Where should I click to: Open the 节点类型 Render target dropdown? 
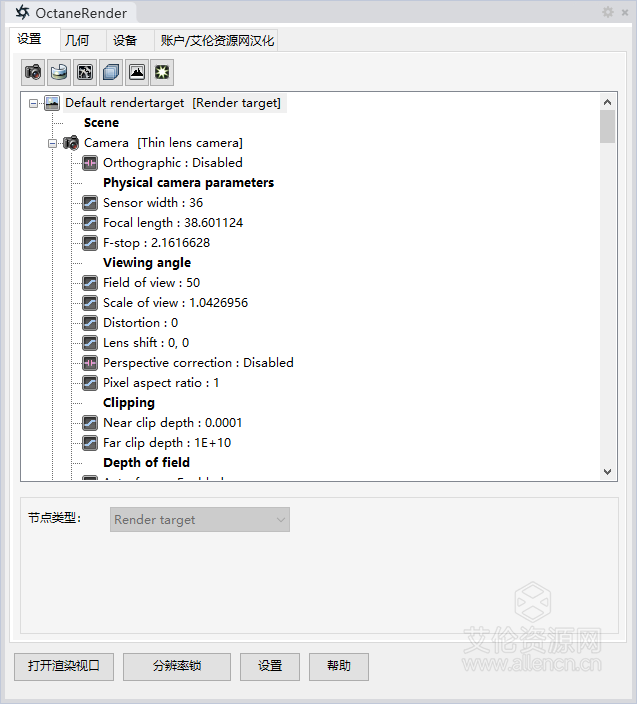click(200, 520)
